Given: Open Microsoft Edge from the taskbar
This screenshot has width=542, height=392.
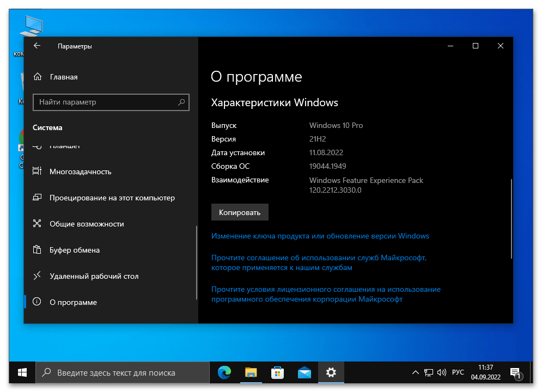Looking at the screenshot, I should coord(224,373).
